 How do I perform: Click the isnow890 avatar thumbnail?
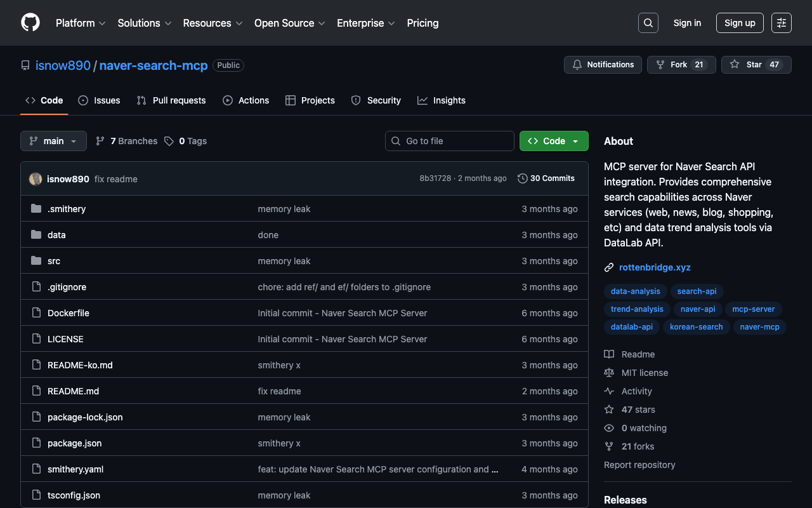pos(36,179)
